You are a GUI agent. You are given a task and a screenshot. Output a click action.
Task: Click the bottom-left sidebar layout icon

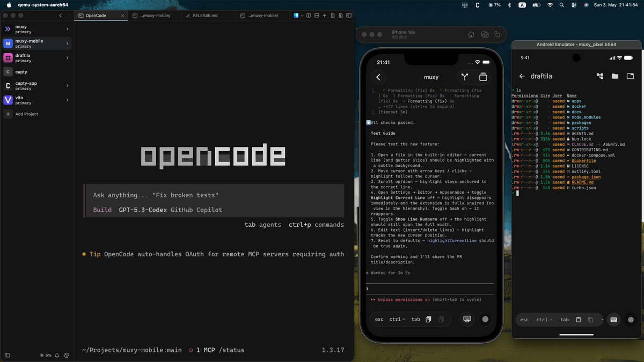pyautogui.click(x=8, y=355)
